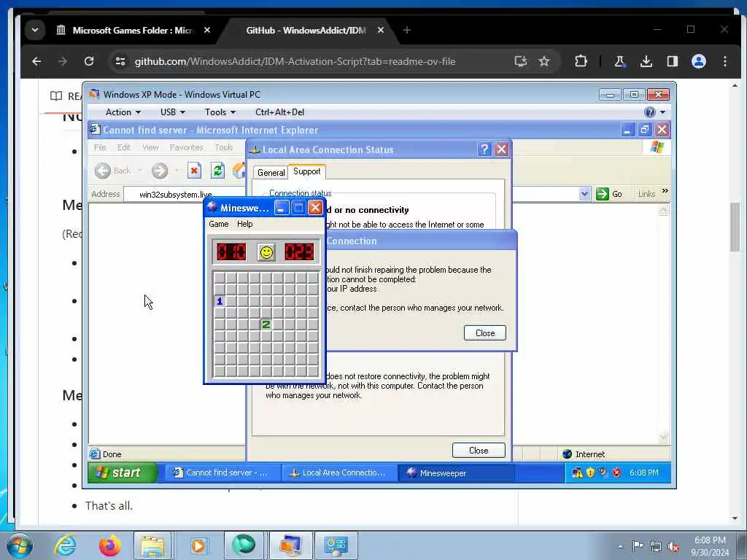Click Chrome back arrow button
Screen dimensions: 747x560
point(36,61)
